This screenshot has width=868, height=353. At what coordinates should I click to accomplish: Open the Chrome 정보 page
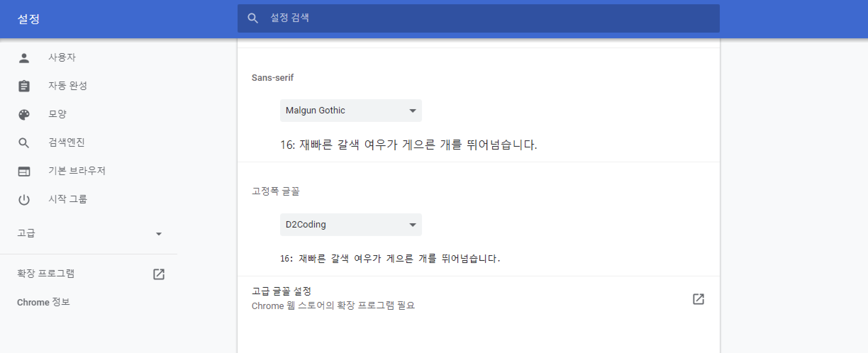43,302
